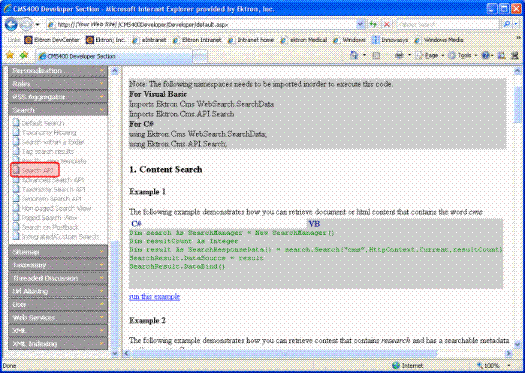Image resolution: width=525 pixels, height=373 pixels.
Task: Click the sidebar scroll-down arrow
Action: click(x=115, y=353)
